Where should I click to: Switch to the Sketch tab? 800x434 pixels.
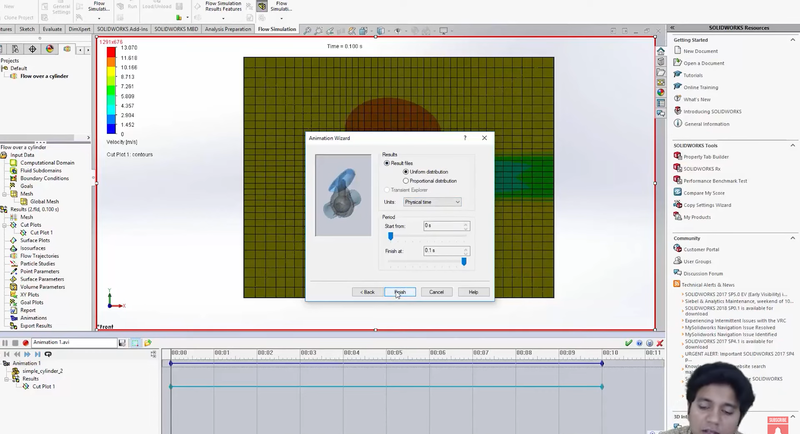tap(27, 29)
